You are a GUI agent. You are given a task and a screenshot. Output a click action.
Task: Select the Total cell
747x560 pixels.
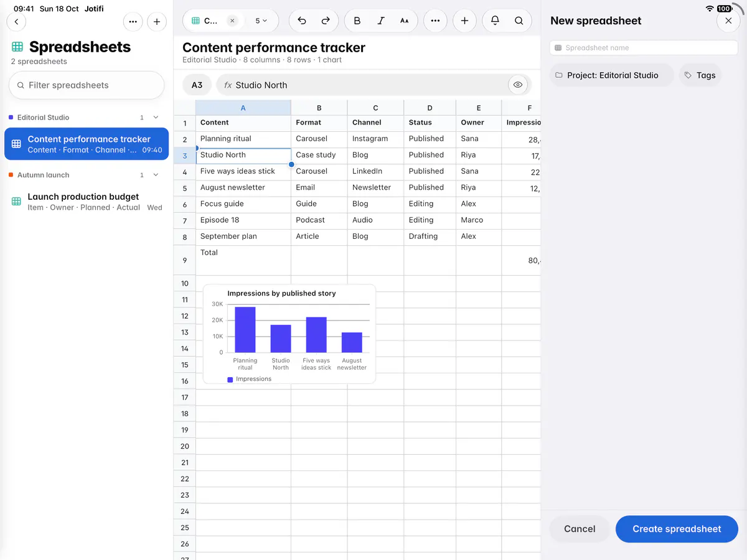pyautogui.click(x=243, y=261)
